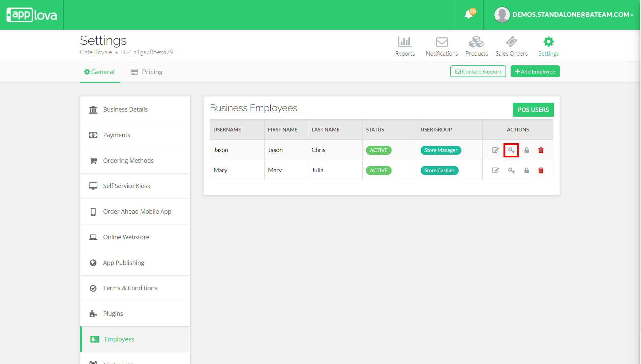The image size is (641, 364).
Task: Click Mary's key icon
Action: pos(511,171)
